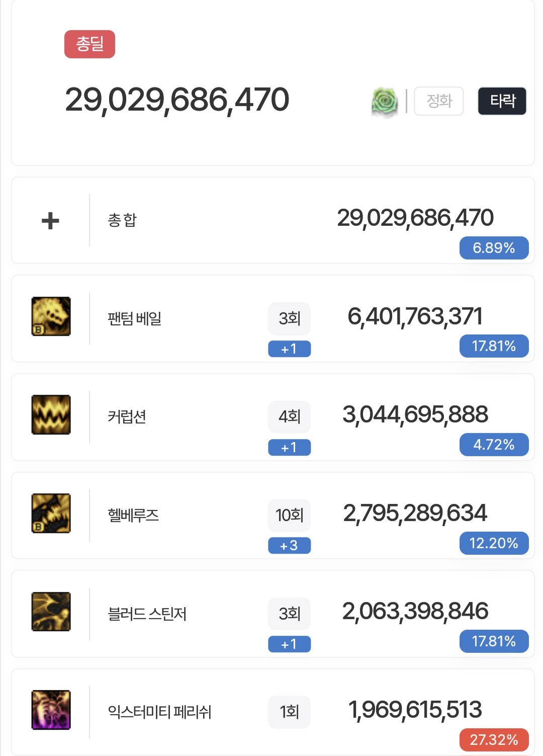Click the 3회 count for 팬텀 베일
Screen dimensions: 543x756
(289, 318)
